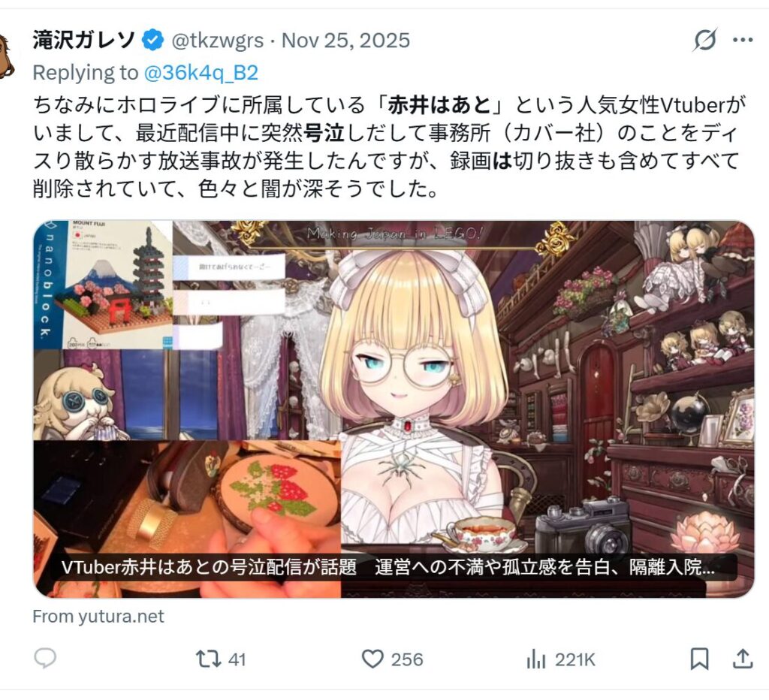Repost this tweet with the retweet icon
This screenshot has width=769, height=700.
tap(209, 659)
